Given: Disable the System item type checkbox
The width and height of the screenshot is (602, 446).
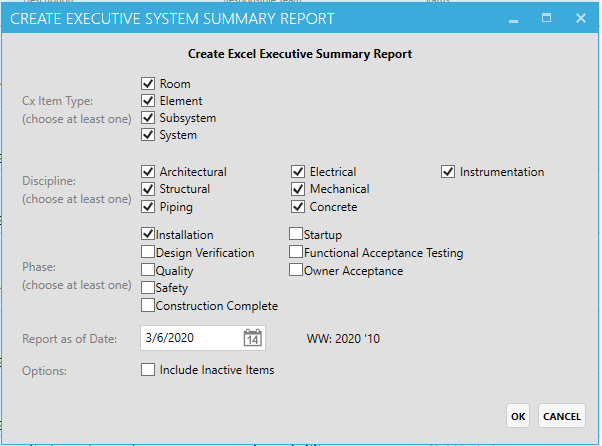Looking at the screenshot, I should pyautogui.click(x=148, y=135).
